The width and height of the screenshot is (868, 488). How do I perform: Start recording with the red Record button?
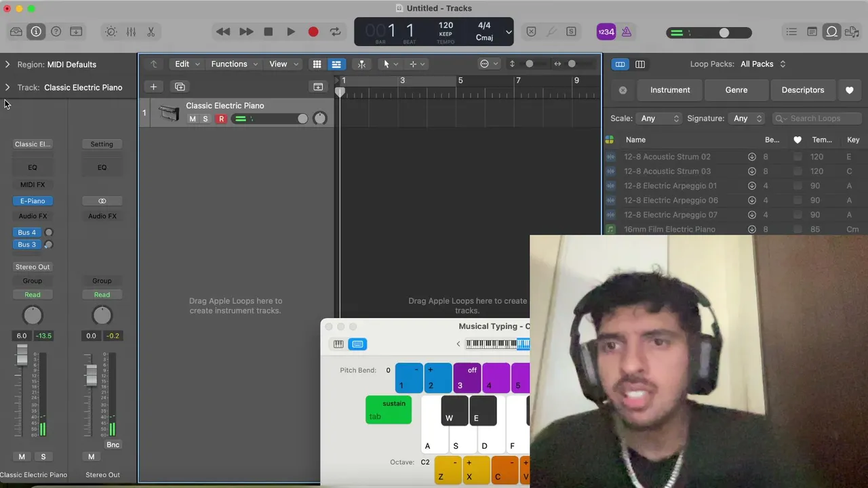tap(313, 32)
